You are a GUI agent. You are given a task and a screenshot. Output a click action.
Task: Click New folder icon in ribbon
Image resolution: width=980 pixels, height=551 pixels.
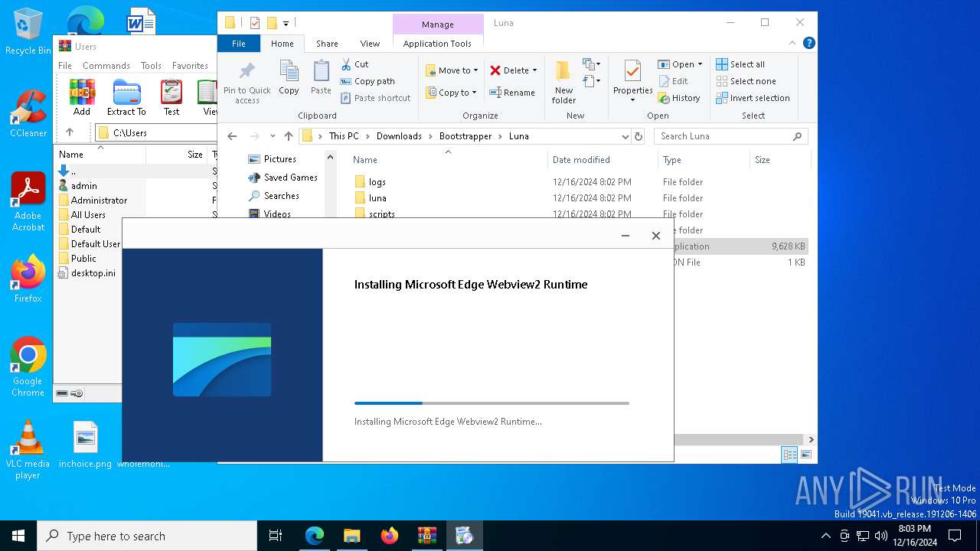pos(563,72)
